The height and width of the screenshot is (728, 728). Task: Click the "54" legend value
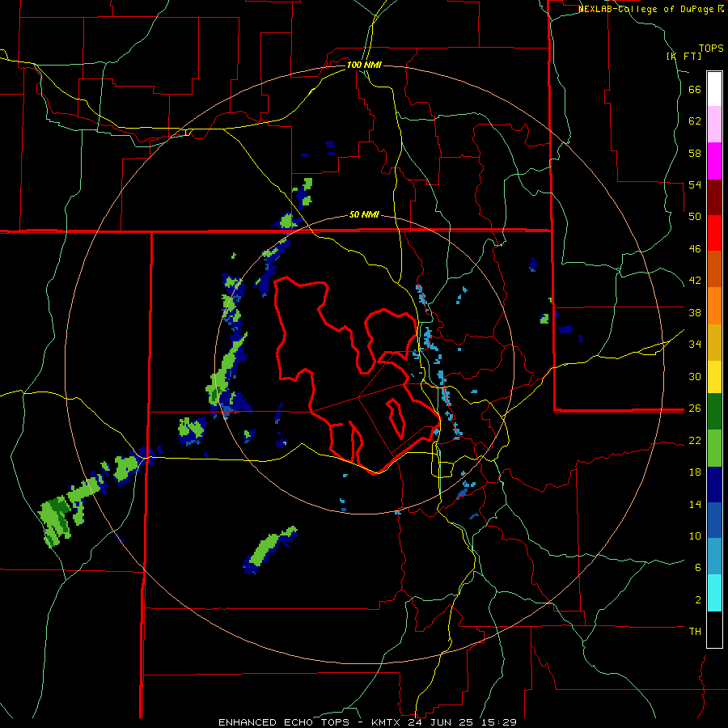[x=695, y=184]
